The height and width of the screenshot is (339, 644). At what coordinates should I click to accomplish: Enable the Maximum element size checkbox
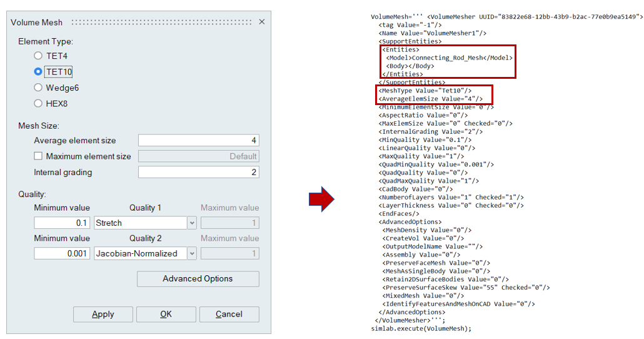(38, 156)
